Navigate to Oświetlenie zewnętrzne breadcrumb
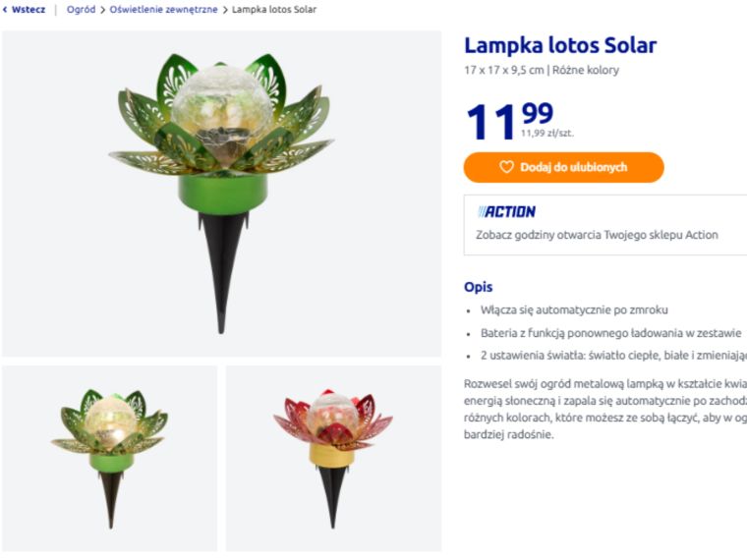This screenshot has height=560, width=747. coord(163,10)
